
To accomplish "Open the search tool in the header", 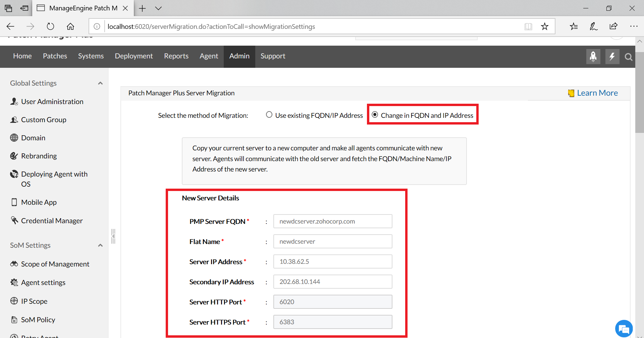I will click(x=628, y=57).
